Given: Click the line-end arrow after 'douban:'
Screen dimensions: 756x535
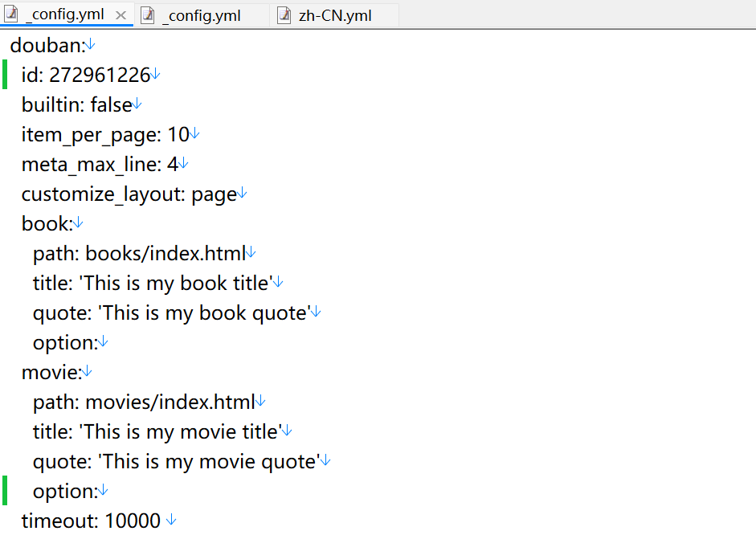Looking at the screenshot, I should click(91, 44).
